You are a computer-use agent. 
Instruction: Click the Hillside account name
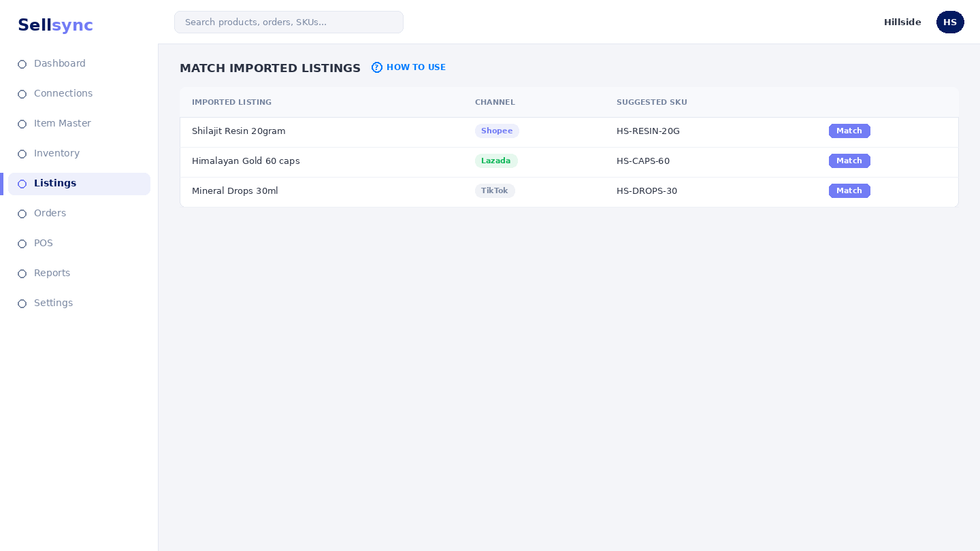click(x=902, y=22)
